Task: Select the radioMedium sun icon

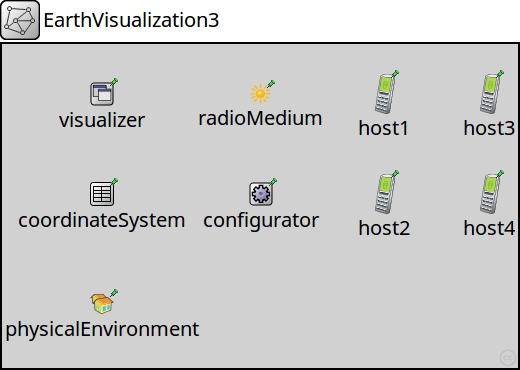Action: pos(260,94)
